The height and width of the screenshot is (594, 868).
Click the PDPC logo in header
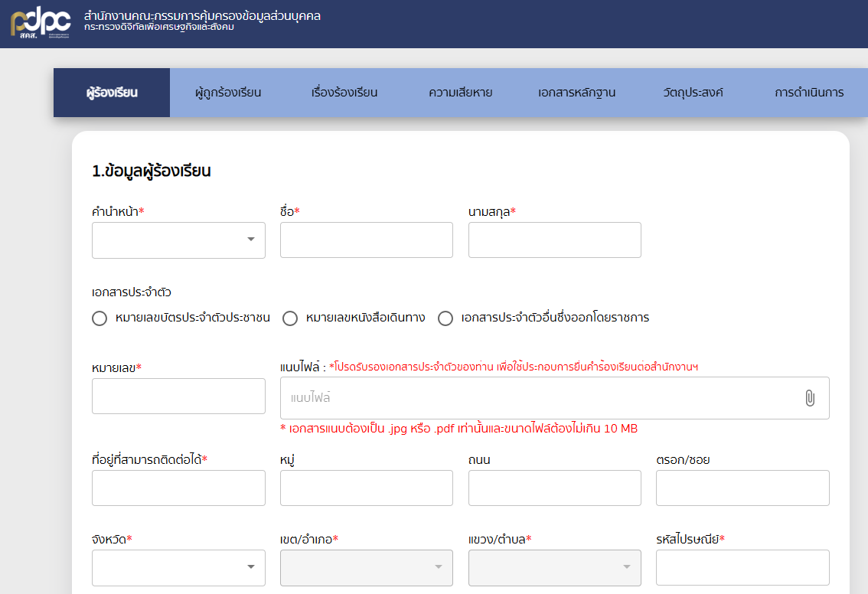pyautogui.click(x=41, y=24)
